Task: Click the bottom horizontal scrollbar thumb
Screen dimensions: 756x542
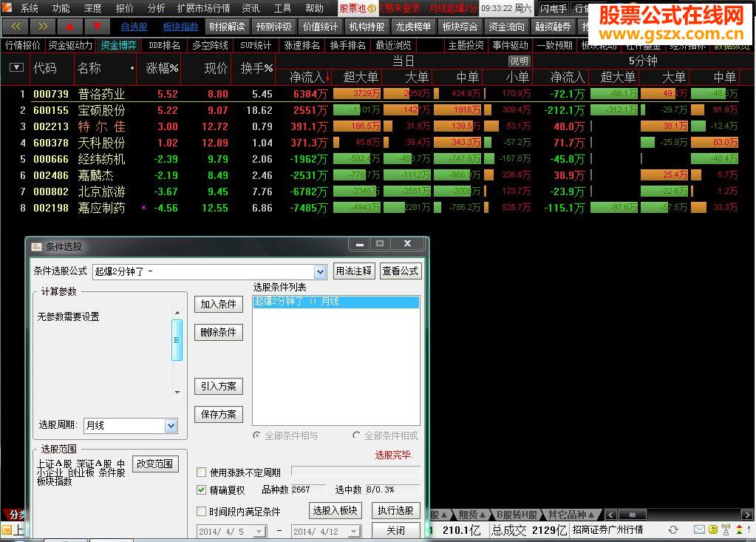Action: point(633,515)
